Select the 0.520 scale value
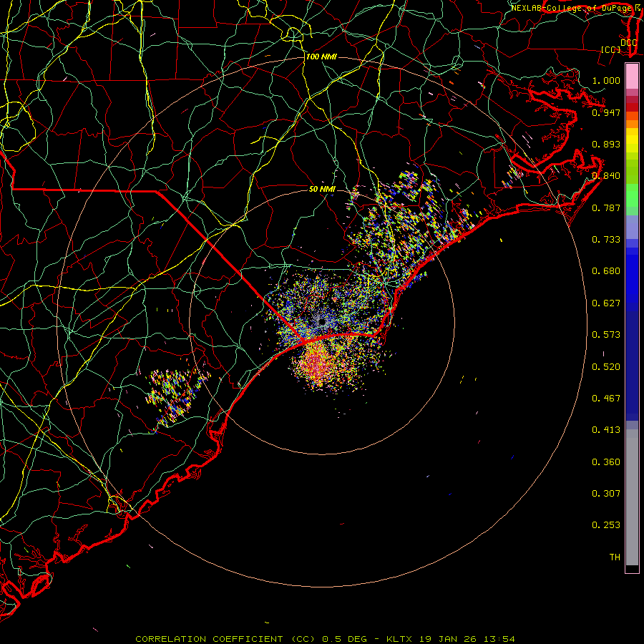644x644 pixels. (x=606, y=367)
